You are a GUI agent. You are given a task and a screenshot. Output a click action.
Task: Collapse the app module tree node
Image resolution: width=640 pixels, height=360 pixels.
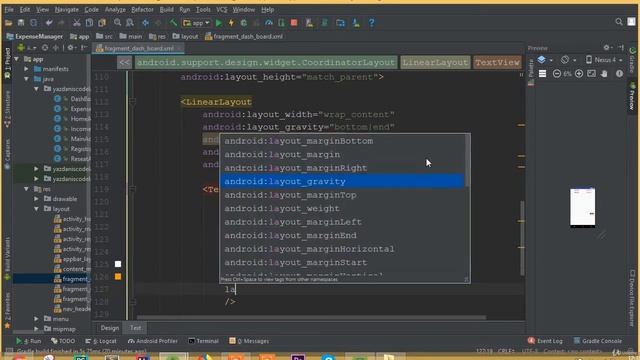coord(17,59)
